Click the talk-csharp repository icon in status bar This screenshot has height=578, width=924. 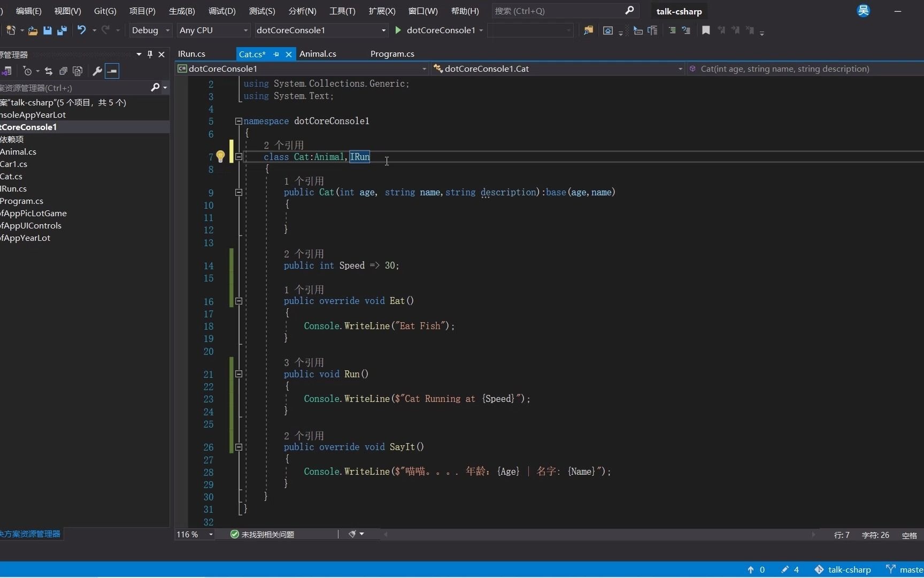pyautogui.click(x=819, y=569)
